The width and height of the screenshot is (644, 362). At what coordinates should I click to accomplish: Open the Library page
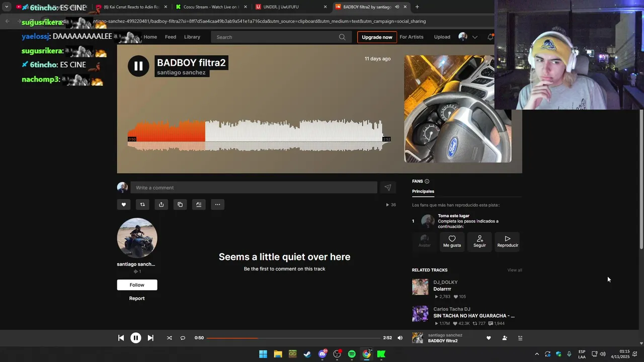click(x=192, y=37)
